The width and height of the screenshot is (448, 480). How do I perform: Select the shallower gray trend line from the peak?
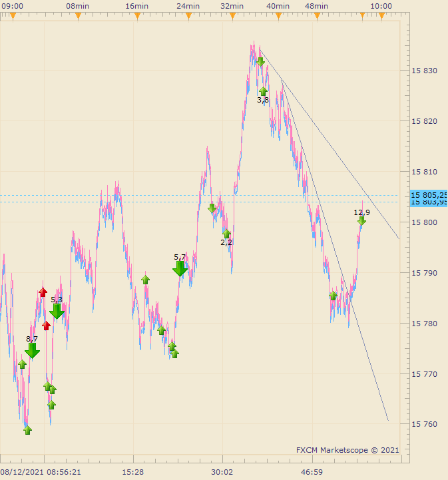click(330, 144)
